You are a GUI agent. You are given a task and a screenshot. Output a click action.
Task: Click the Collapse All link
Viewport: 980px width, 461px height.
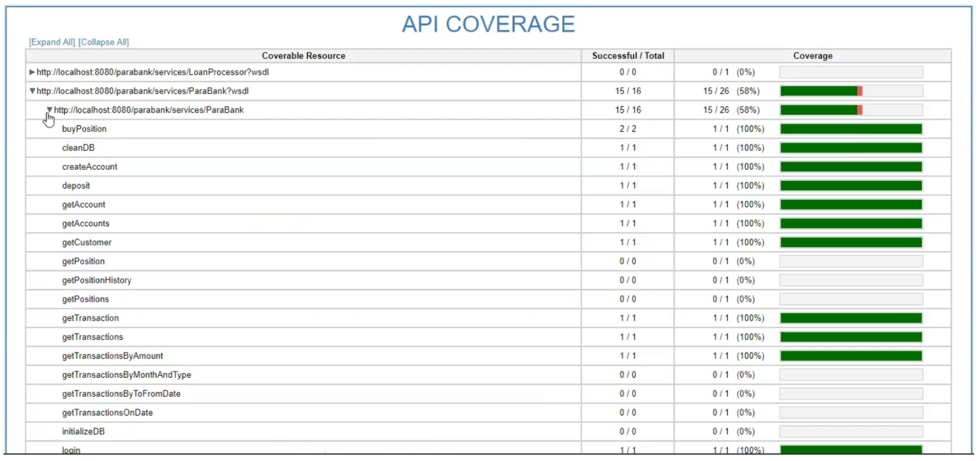tap(104, 42)
